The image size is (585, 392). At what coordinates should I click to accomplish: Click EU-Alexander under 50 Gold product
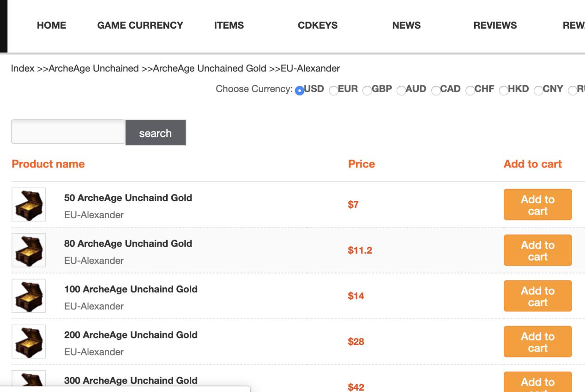click(94, 215)
